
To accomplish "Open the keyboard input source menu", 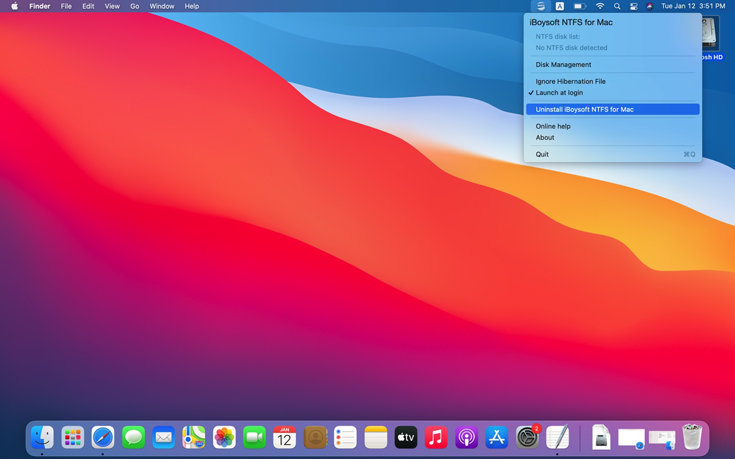I will point(560,6).
